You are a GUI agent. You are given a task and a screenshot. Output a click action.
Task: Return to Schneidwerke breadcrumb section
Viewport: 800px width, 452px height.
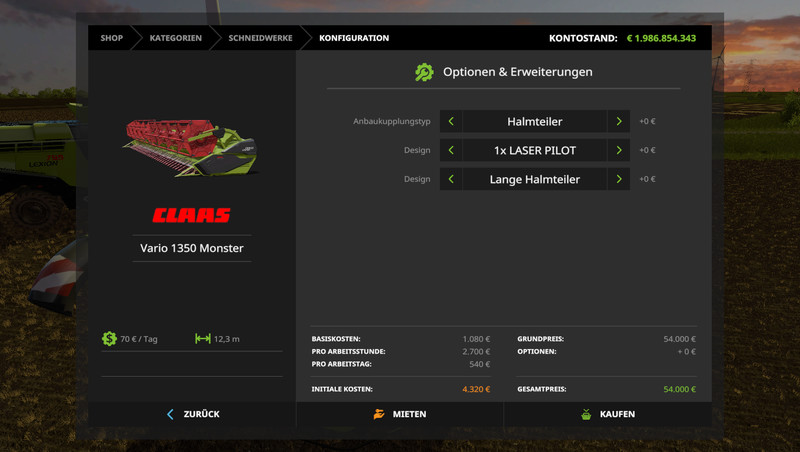point(260,38)
